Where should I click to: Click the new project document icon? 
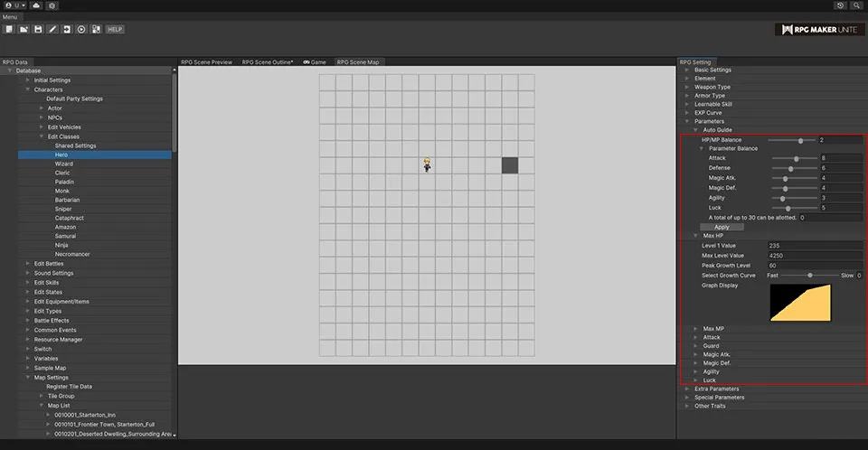click(x=9, y=29)
